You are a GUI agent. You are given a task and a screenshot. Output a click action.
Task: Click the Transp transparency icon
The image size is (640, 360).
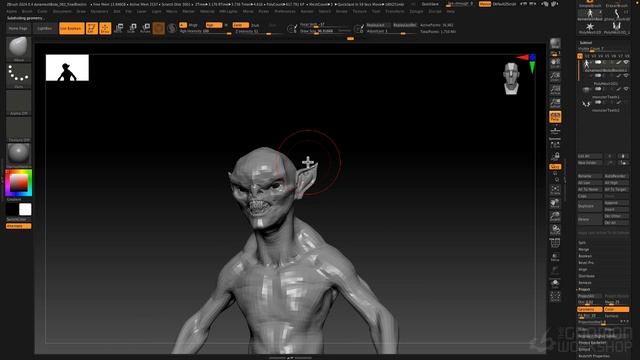[555, 257]
